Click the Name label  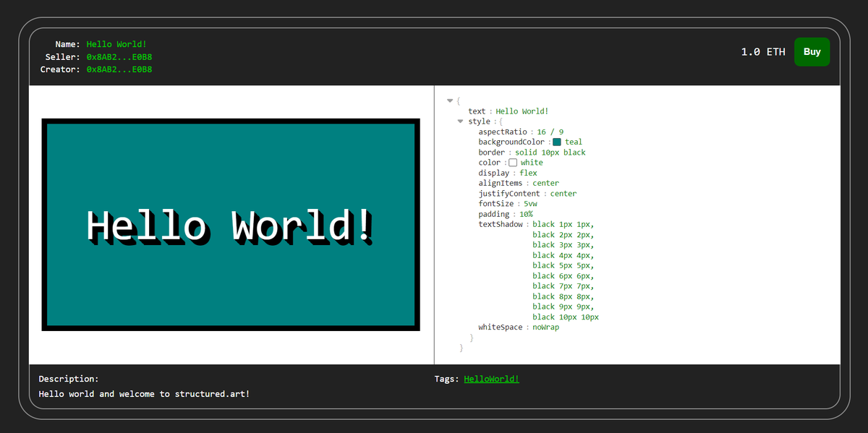point(67,45)
